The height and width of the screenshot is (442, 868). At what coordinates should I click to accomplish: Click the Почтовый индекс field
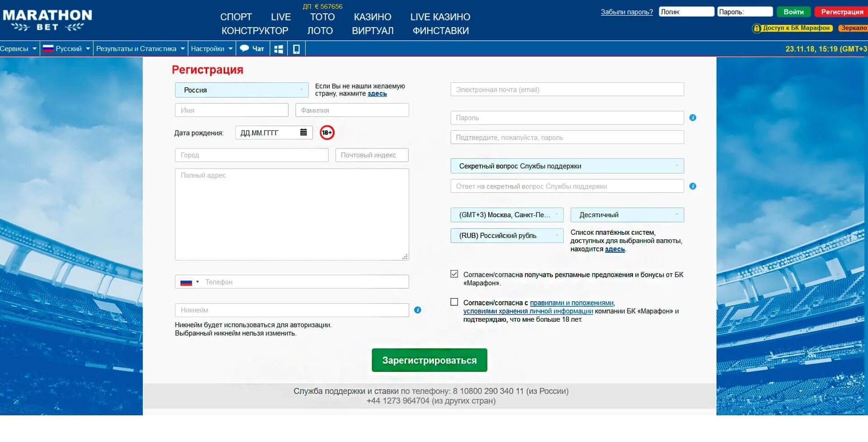pos(372,155)
